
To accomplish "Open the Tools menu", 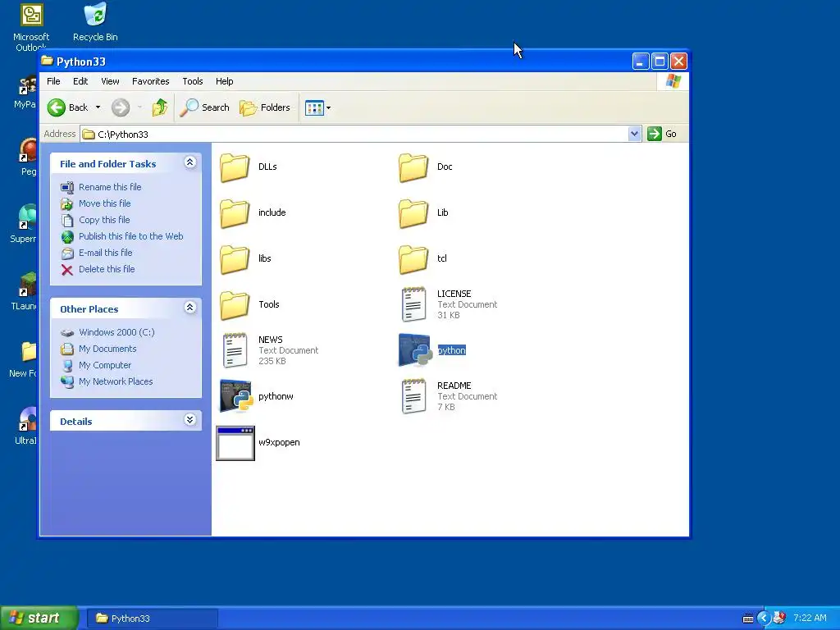I will [x=192, y=81].
